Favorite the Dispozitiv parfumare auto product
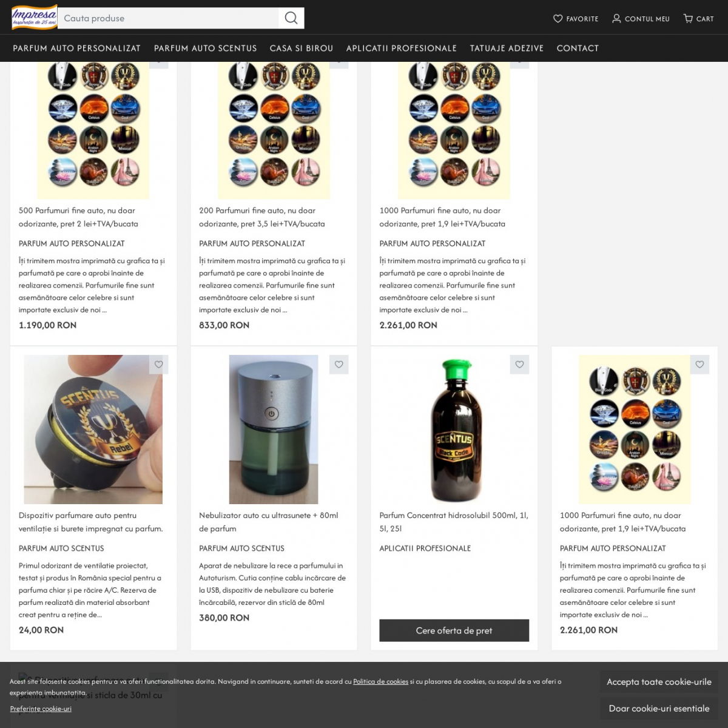Image resolution: width=728 pixels, height=728 pixels. [x=159, y=365]
